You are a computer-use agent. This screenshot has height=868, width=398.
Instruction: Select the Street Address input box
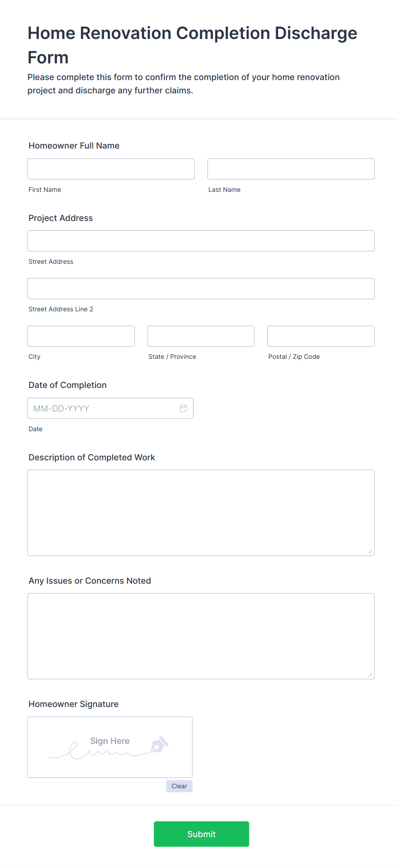click(x=201, y=241)
